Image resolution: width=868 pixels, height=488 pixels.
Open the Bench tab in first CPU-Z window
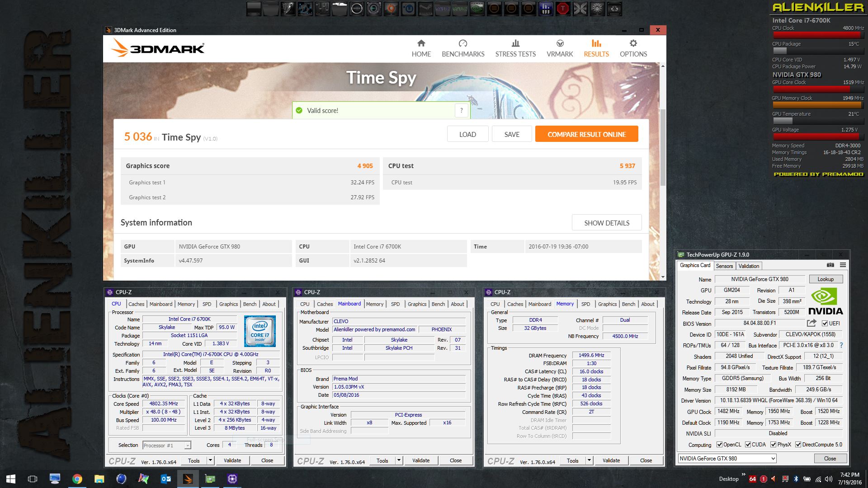(250, 304)
